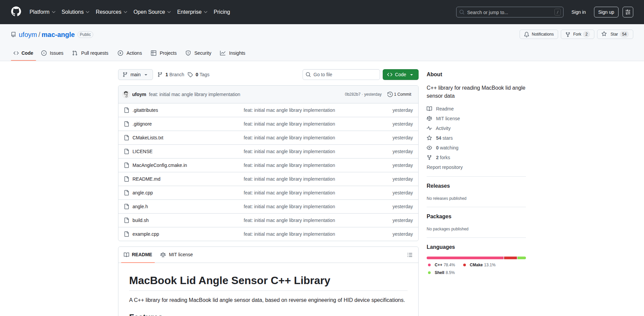Click the scales icon next to MIT license in About
Image resolution: width=644 pixels, height=316 pixels.
429,119
